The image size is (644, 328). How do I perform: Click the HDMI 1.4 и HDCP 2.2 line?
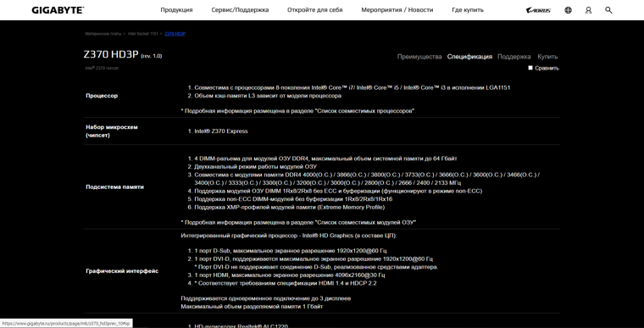click(x=285, y=283)
